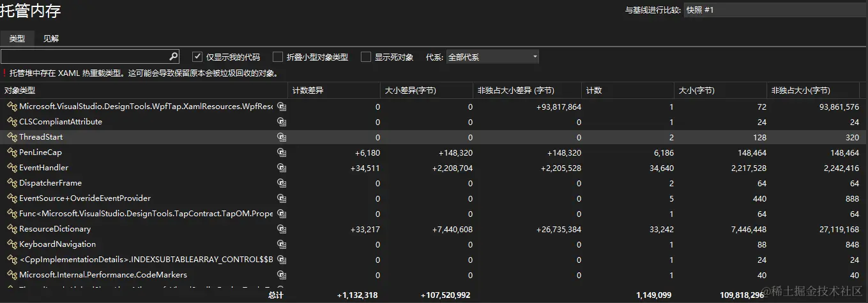
Task: Open the baseline comparison 快照 #1 combo box
Action: tap(775, 10)
